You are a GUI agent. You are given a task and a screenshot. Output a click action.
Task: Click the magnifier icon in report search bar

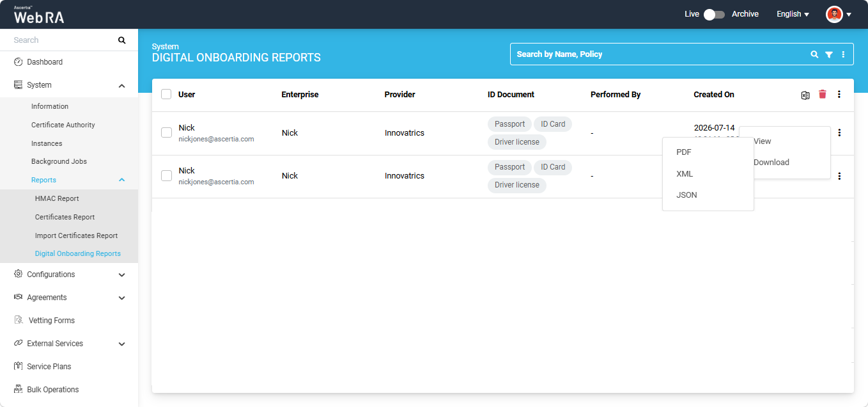(814, 54)
